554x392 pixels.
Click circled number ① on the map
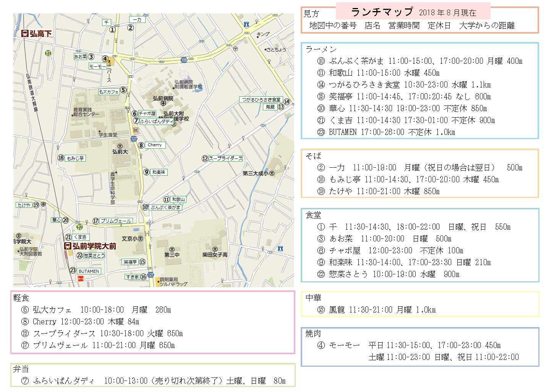pyautogui.click(x=112, y=29)
